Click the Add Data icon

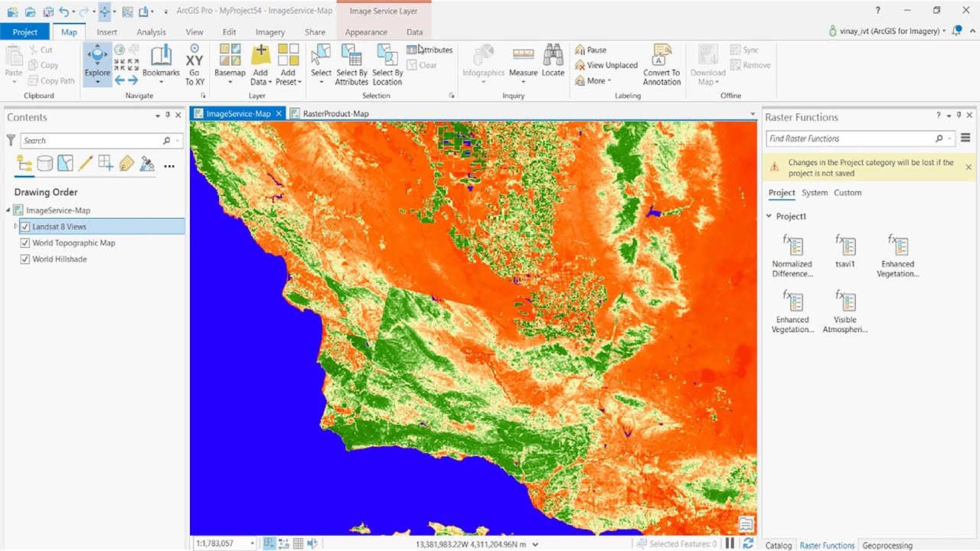(261, 55)
